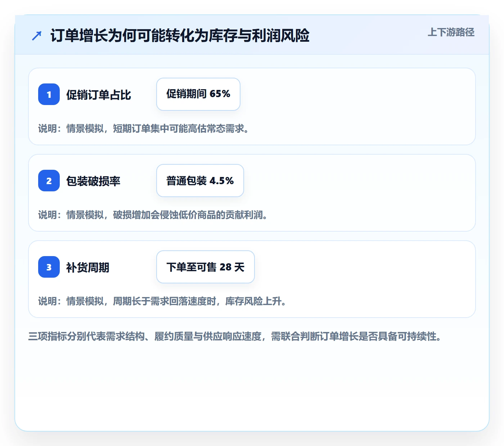Click note about 破损增加会侵蚀低价商品的贡献利润

click(153, 215)
